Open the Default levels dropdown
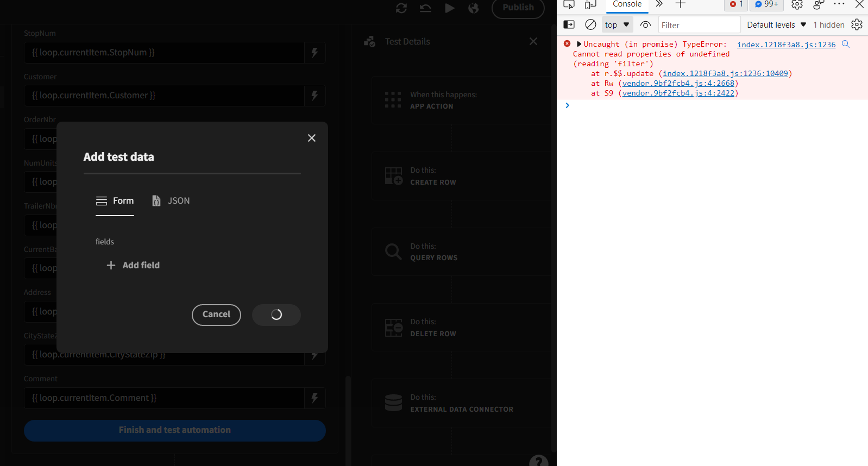The width and height of the screenshot is (868, 466). click(777, 24)
